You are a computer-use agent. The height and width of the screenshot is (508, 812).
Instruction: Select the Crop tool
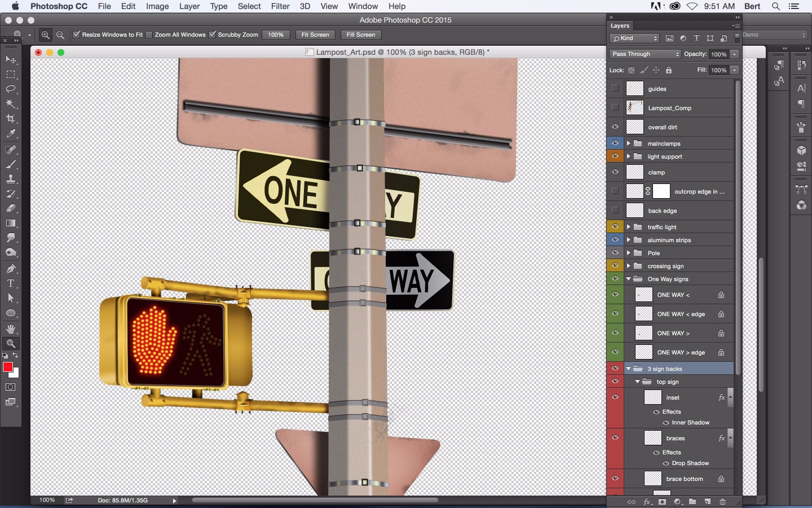(11, 119)
